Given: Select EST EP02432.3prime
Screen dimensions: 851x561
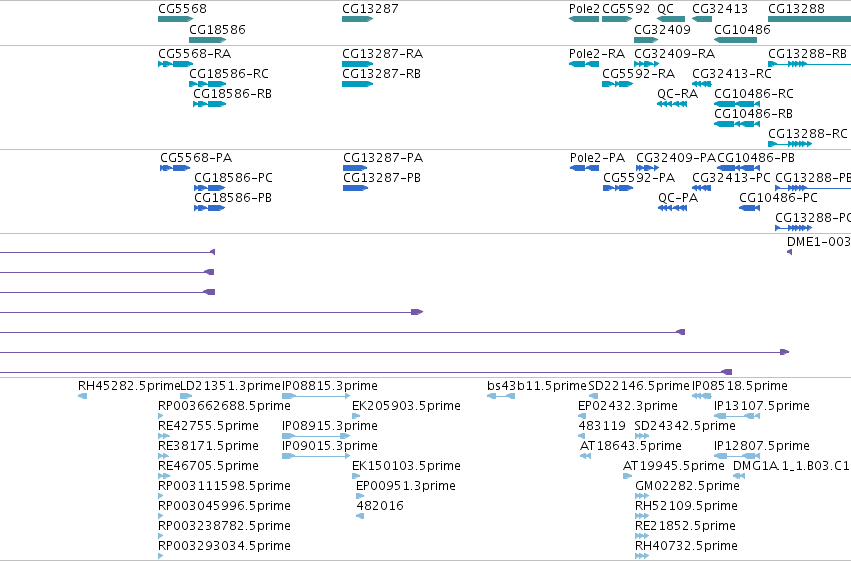Looking at the screenshot, I should click(628, 406).
